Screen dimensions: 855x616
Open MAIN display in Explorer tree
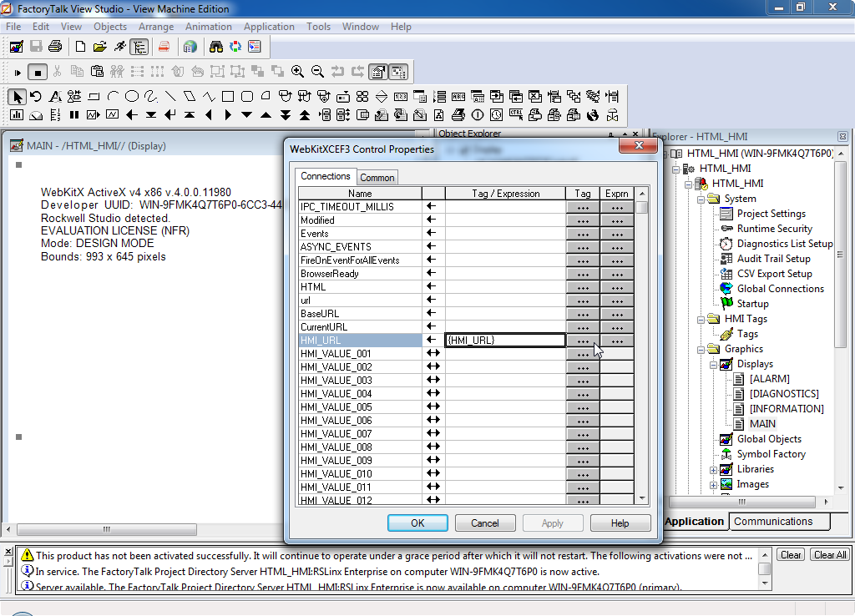point(762,424)
